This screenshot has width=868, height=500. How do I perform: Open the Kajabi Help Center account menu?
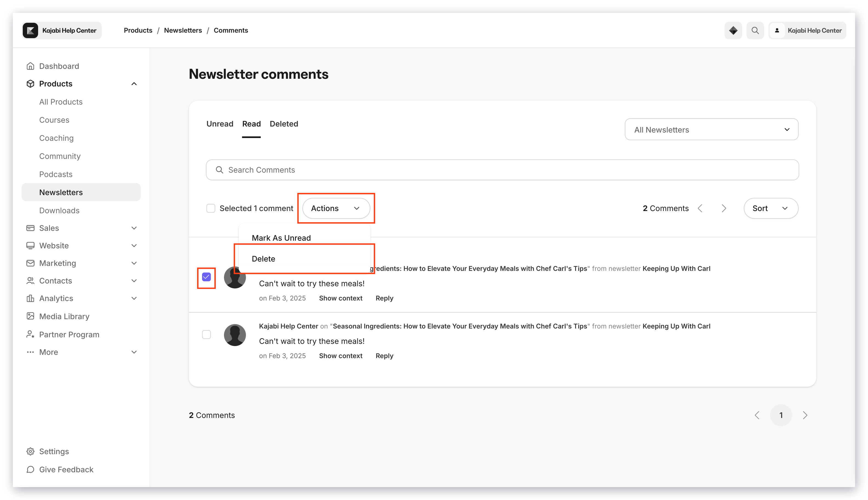pyautogui.click(x=807, y=30)
